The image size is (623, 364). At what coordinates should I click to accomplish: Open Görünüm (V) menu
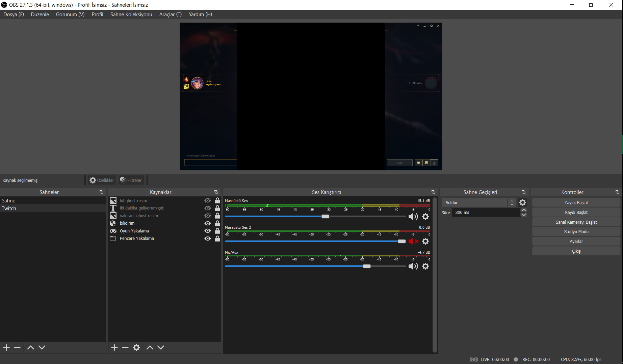tap(70, 15)
